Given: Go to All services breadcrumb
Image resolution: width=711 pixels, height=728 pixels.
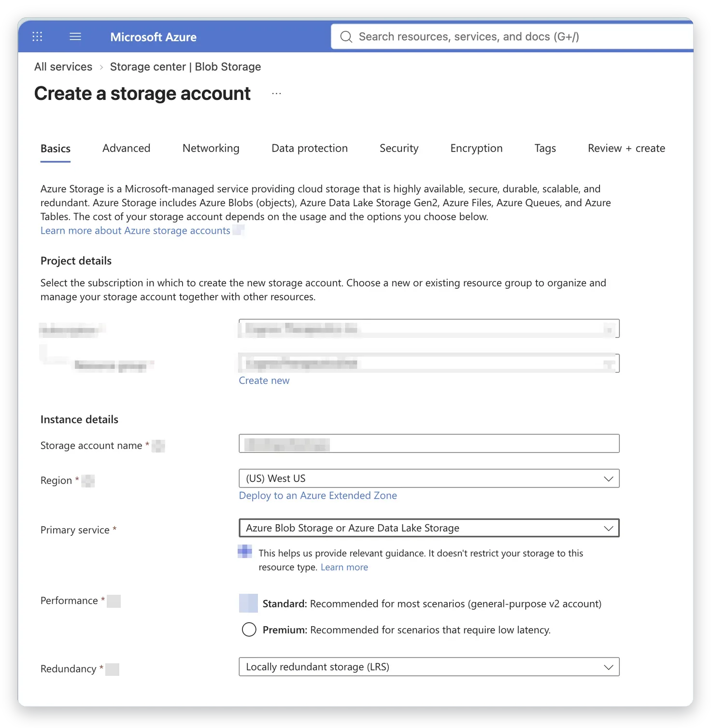Looking at the screenshot, I should click(x=63, y=67).
